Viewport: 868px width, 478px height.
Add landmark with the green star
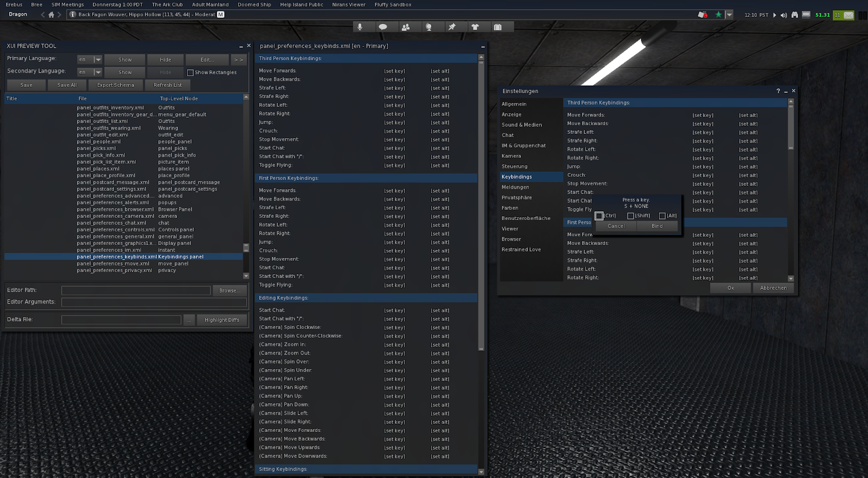point(718,15)
